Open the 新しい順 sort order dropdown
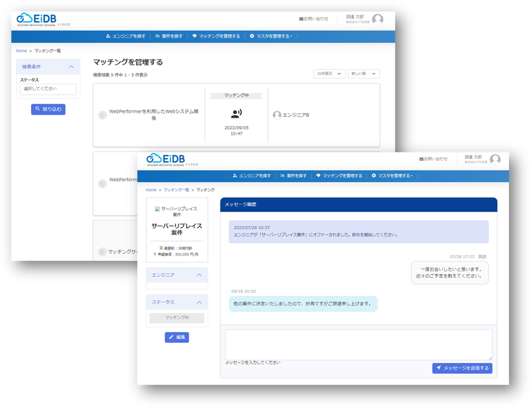The image size is (532, 408). coord(364,73)
